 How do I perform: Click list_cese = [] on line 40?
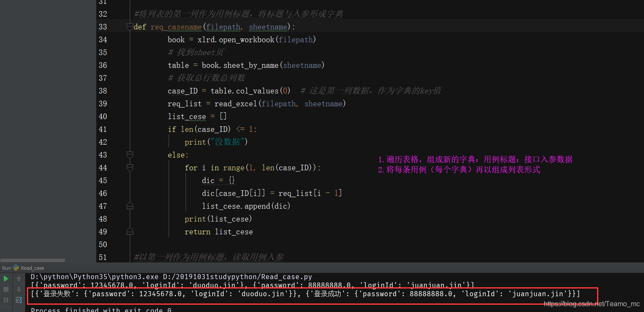click(197, 117)
